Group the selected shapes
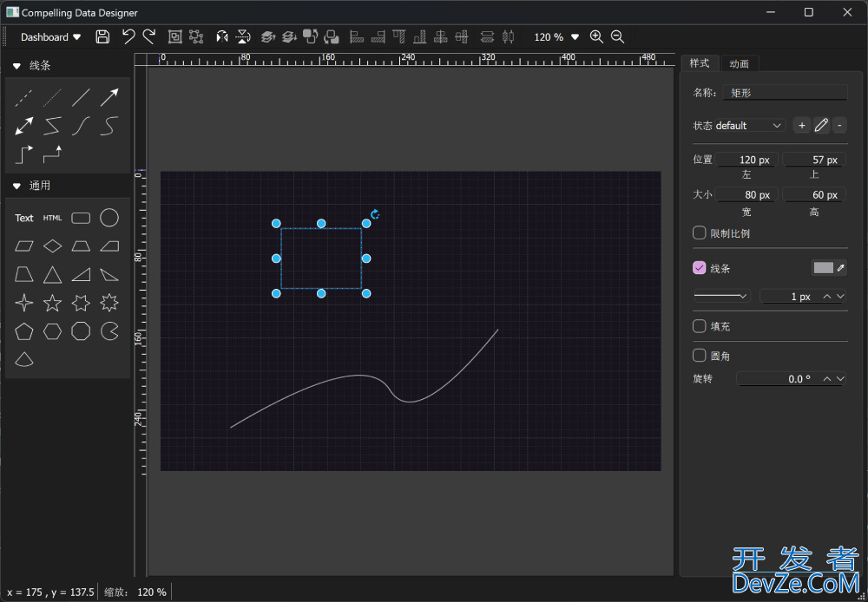The width and height of the screenshot is (868, 602). pos(175,37)
